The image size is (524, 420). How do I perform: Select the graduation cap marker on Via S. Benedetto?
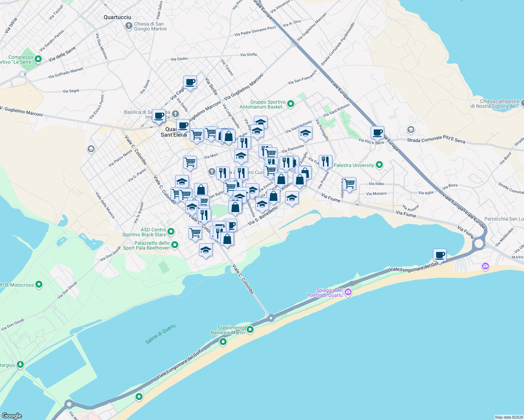tap(262, 205)
